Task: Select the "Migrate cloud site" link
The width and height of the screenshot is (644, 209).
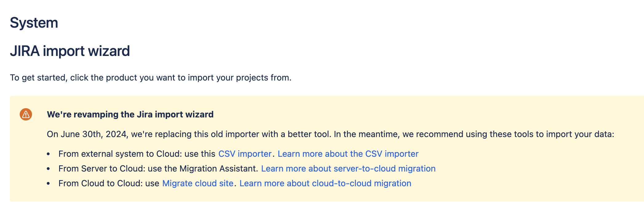Action: point(198,183)
